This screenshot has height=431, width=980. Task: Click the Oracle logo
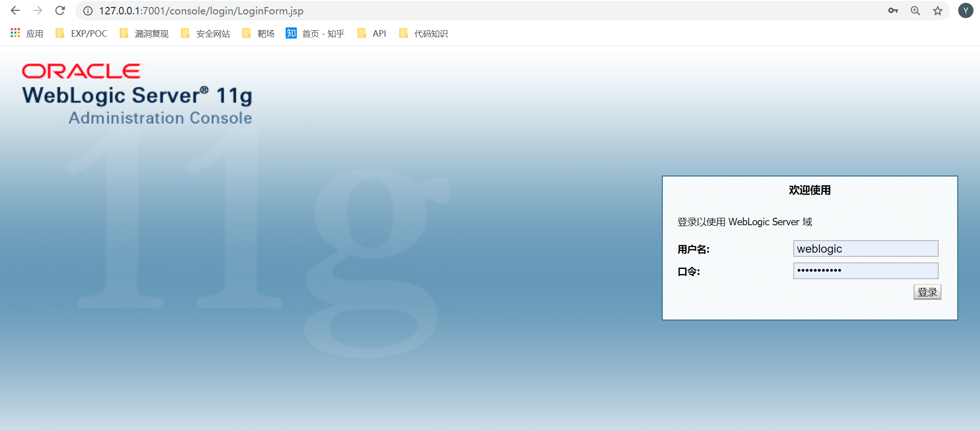[82, 71]
